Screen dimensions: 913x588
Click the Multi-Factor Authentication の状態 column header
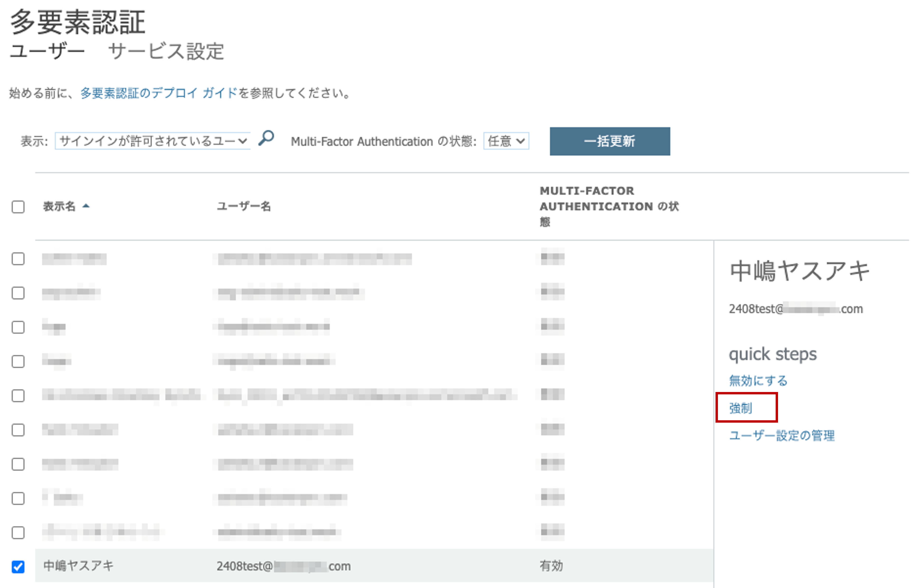coord(609,206)
